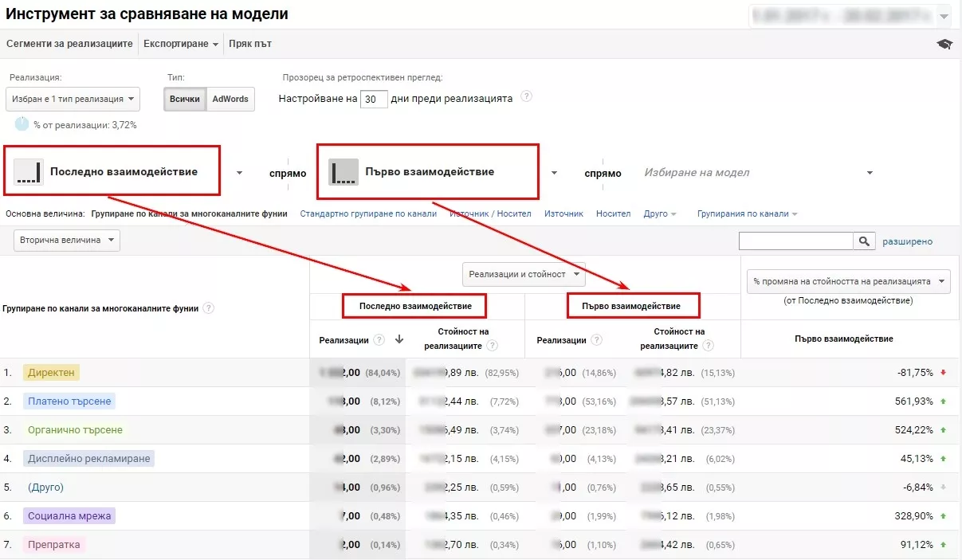962x560 pixels.
Task: Click lookback window days input field
Action: [x=374, y=100]
